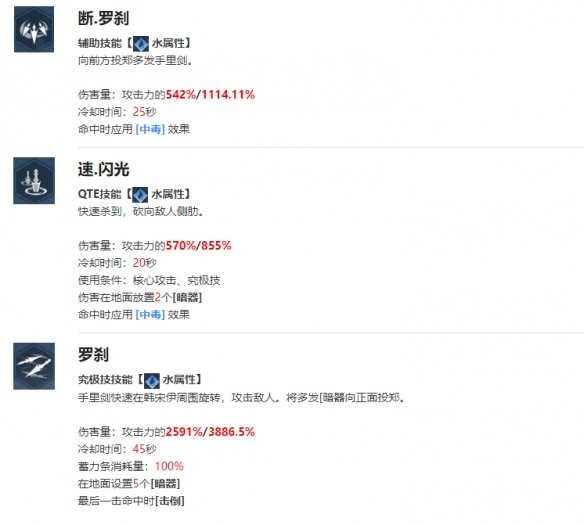The height and width of the screenshot is (525, 584).
Task: Open the [中毒] link under 断.罗刹
Action: coord(150,129)
